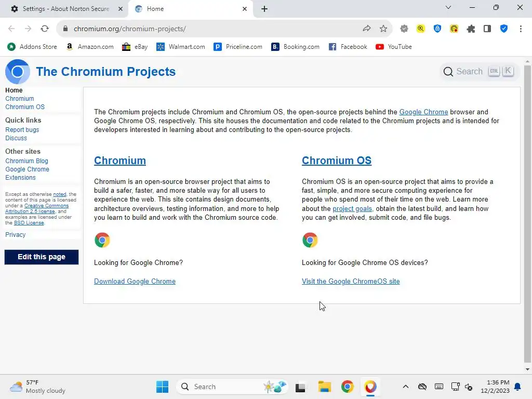Open the Windows Start menu
Viewport: 532px width, 399px height.
(x=162, y=387)
